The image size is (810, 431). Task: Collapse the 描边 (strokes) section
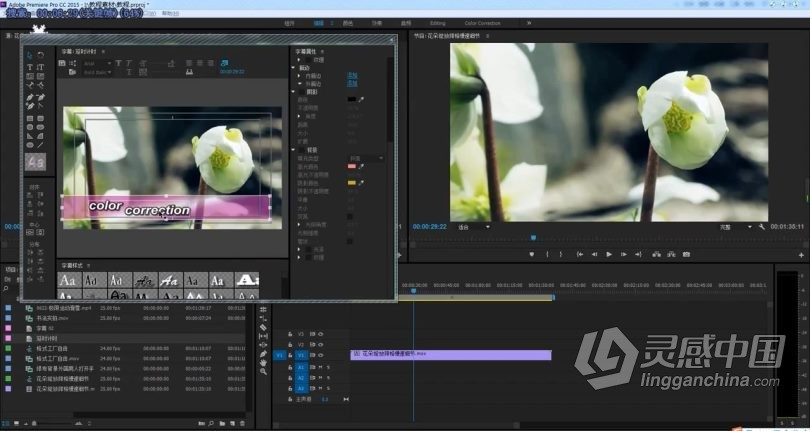(x=293, y=68)
